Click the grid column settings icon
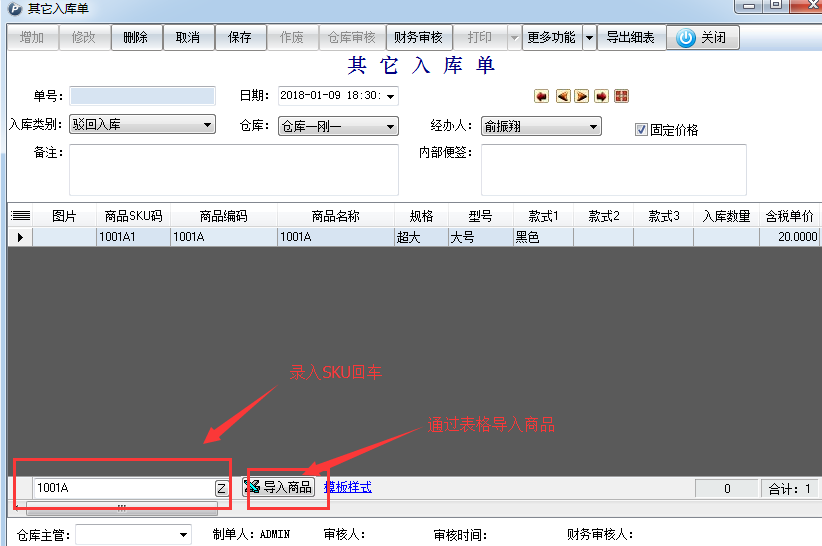Image resolution: width=822 pixels, height=546 pixels. 20,216
